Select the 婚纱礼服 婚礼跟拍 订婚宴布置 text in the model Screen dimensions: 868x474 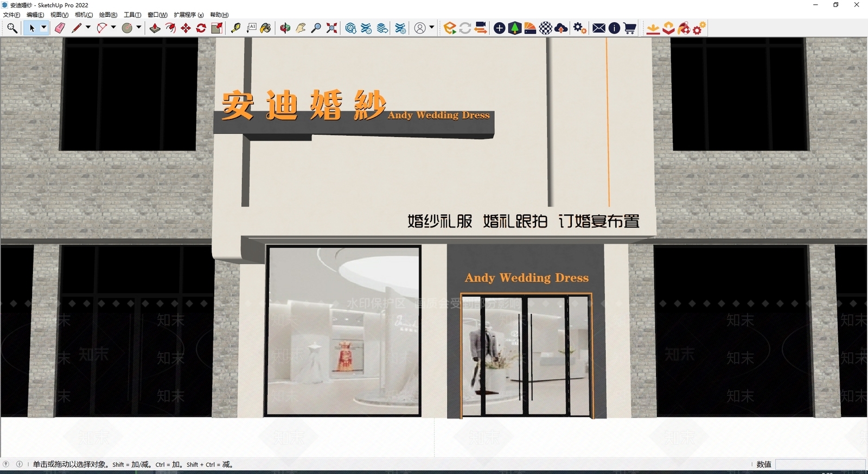[x=524, y=221]
